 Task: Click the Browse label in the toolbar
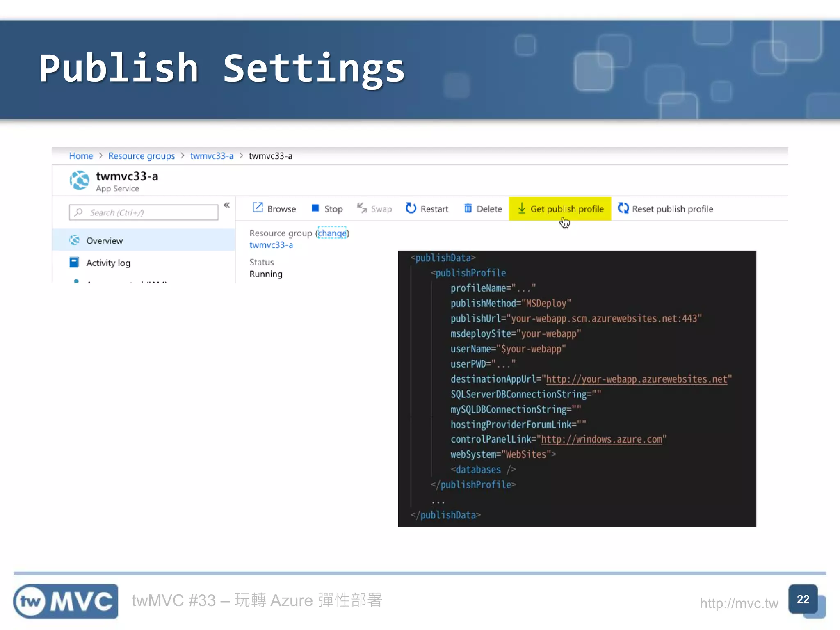click(x=281, y=209)
